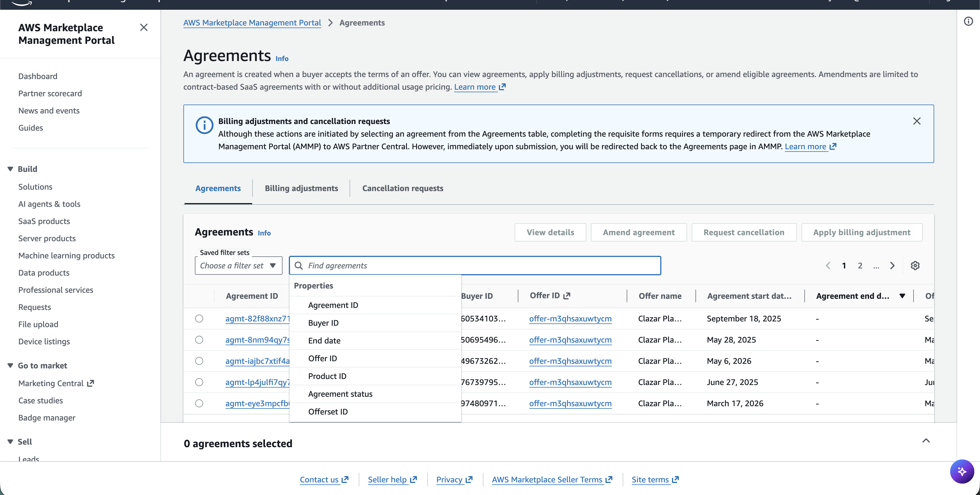Open Contact us footer link
The width and height of the screenshot is (980, 495).
pos(324,480)
